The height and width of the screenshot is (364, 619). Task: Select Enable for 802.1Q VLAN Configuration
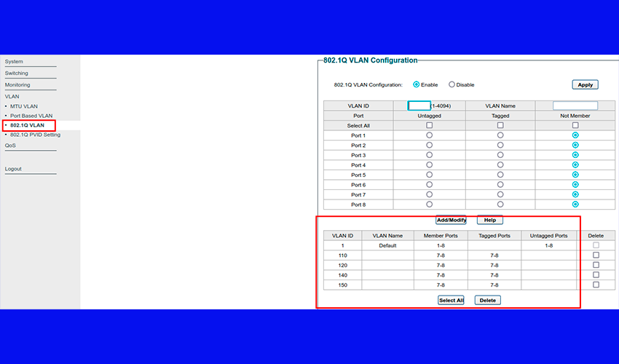pos(416,84)
